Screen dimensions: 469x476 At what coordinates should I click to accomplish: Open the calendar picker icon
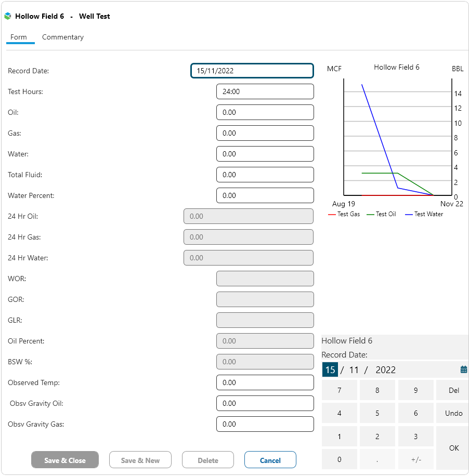click(464, 369)
